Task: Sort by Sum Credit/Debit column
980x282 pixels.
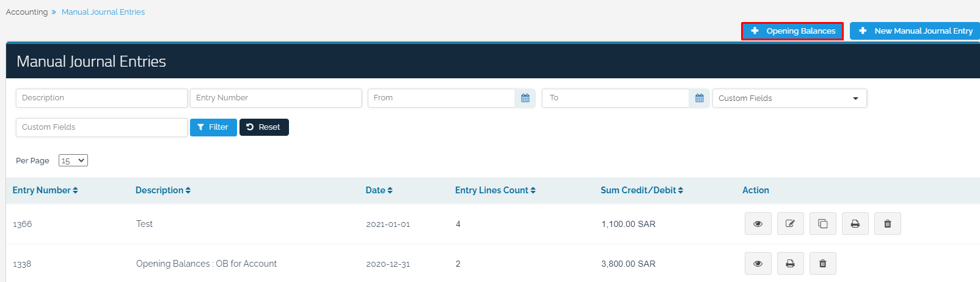Action: [x=642, y=190]
